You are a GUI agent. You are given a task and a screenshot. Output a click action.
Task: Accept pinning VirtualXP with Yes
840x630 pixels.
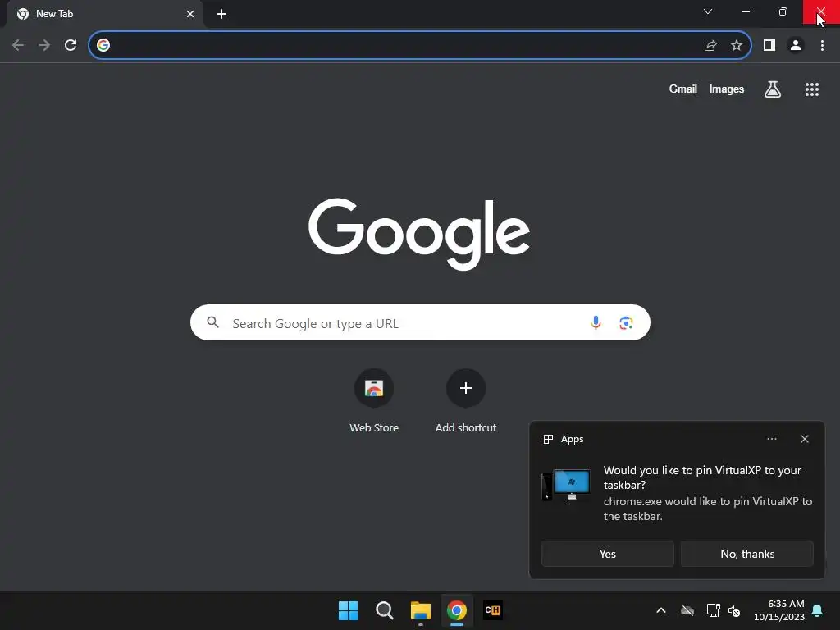point(608,554)
